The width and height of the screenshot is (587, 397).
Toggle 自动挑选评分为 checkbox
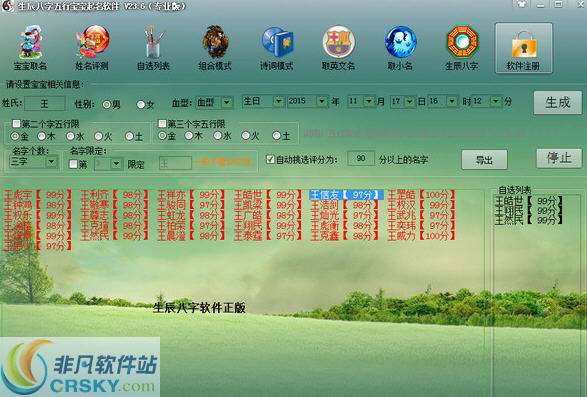[270, 159]
